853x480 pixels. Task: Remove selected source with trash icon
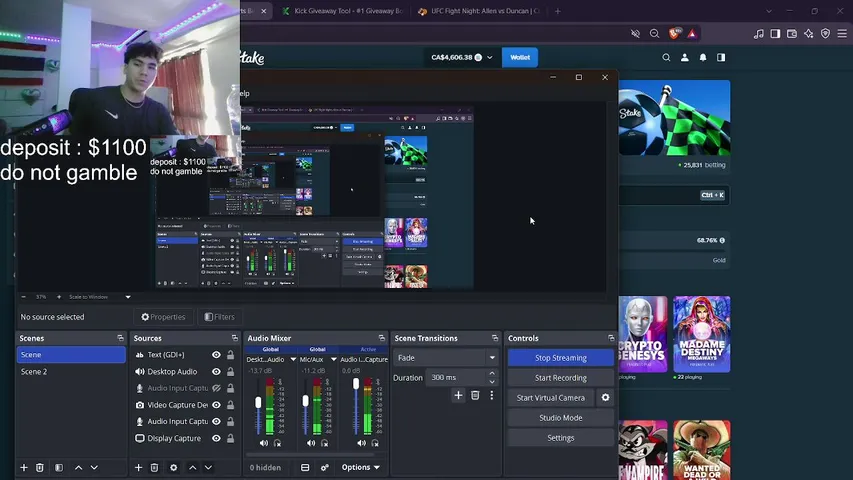pyautogui.click(x=154, y=467)
